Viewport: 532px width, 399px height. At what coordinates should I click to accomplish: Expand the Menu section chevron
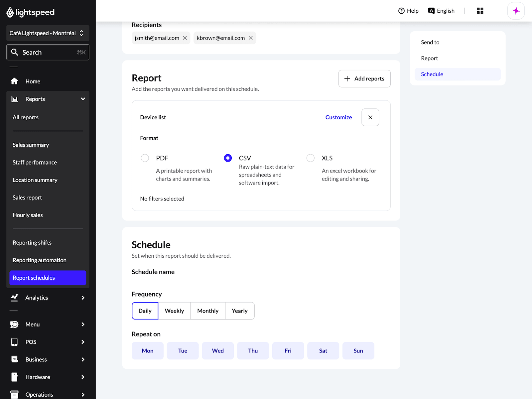tap(83, 324)
